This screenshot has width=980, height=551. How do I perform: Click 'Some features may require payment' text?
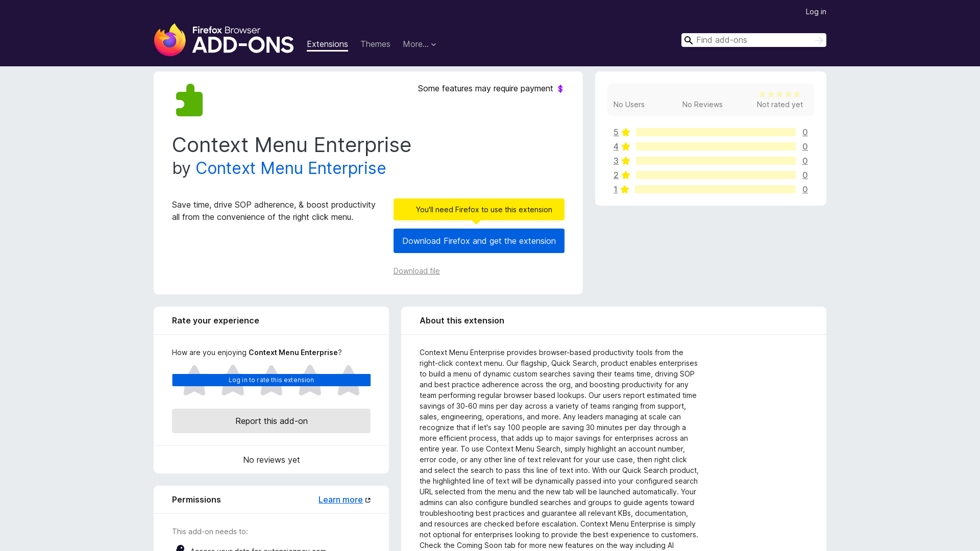485,89
